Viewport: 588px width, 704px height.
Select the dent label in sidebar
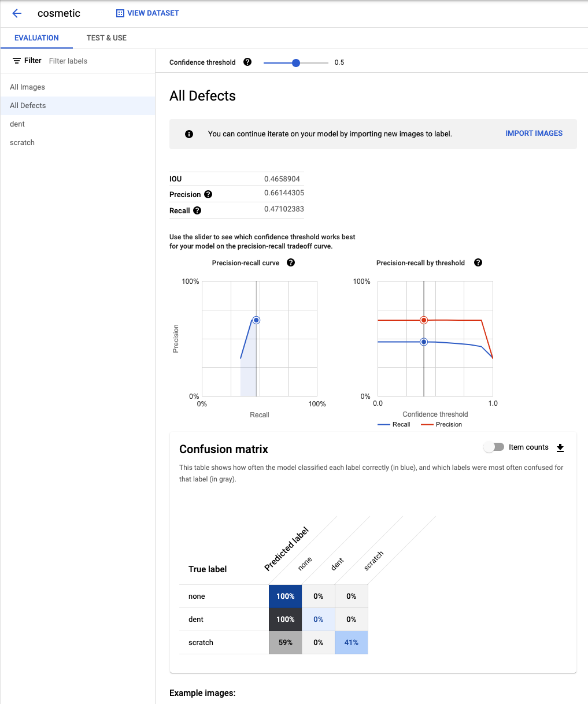[17, 124]
